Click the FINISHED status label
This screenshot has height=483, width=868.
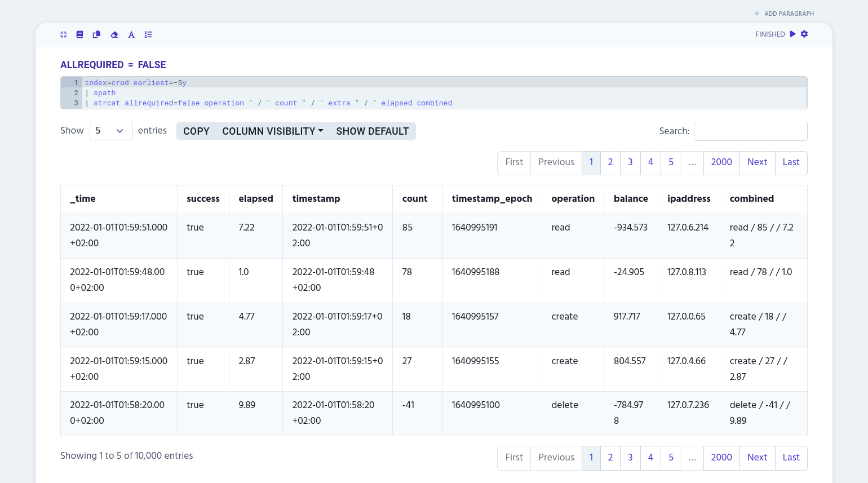[x=770, y=34]
